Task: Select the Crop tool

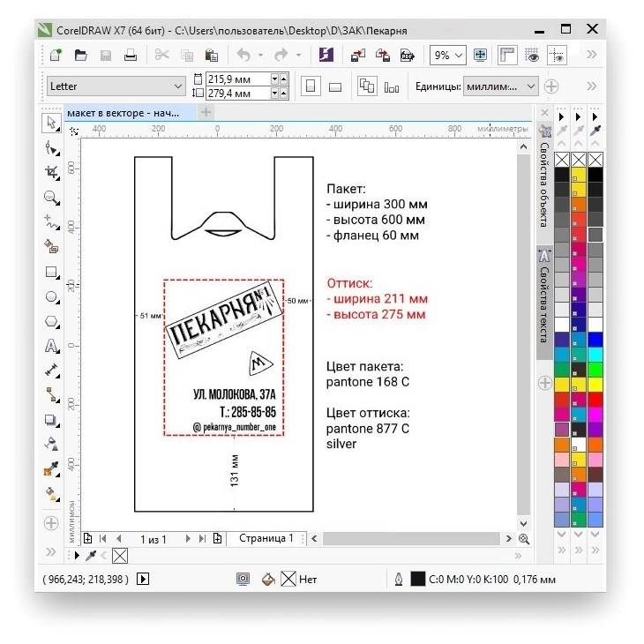Action: click(52, 173)
